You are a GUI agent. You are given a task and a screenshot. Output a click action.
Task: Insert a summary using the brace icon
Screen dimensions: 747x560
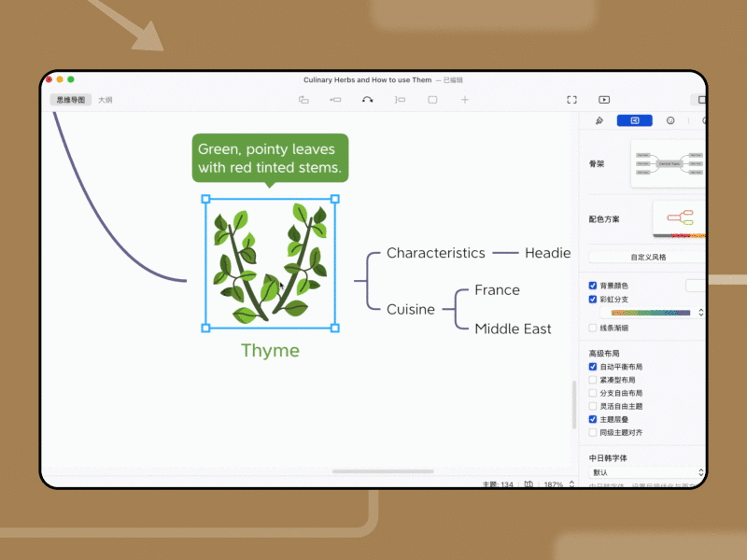click(399, 100)
